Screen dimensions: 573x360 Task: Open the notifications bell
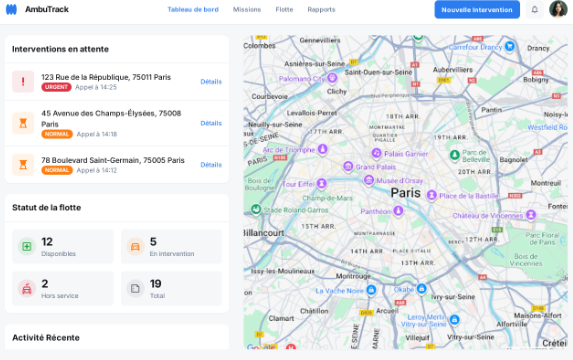pyautogui.click(x=534, y=10)
